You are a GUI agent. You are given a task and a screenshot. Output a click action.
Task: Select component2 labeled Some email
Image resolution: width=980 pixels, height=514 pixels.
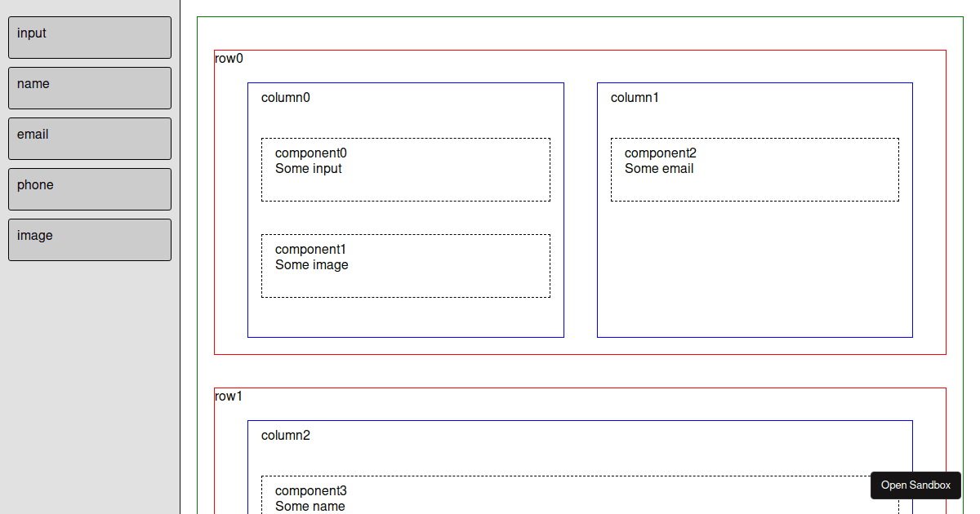pyautogui.click(x=755, y=169)
